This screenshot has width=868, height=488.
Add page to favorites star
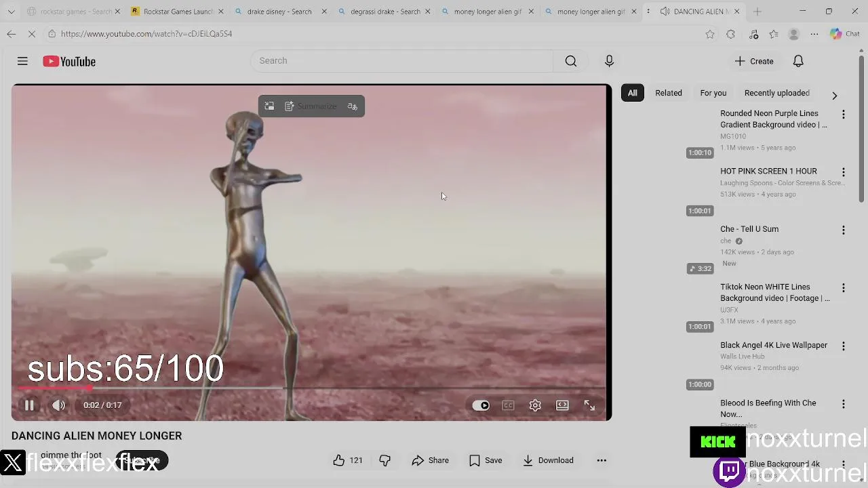point(710,34)
